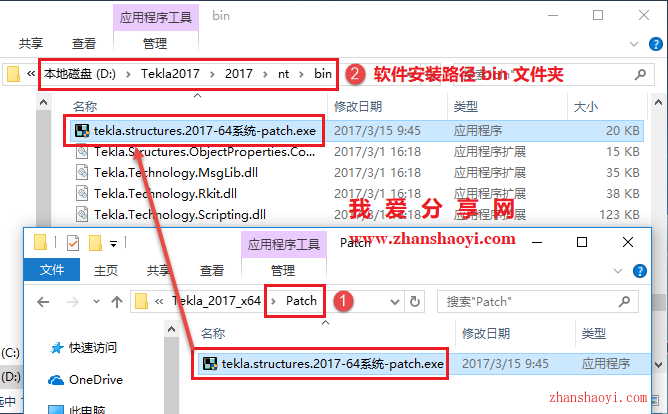This screenshot has height=414, width=668.
Task: Open 查看 tab in bin window
Action: 84,43
